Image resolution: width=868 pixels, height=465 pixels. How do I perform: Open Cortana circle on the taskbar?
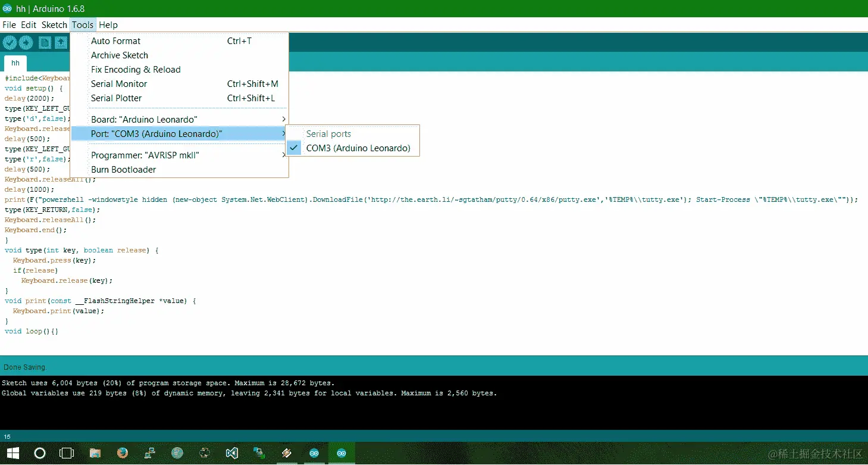(x=40, y=453)
